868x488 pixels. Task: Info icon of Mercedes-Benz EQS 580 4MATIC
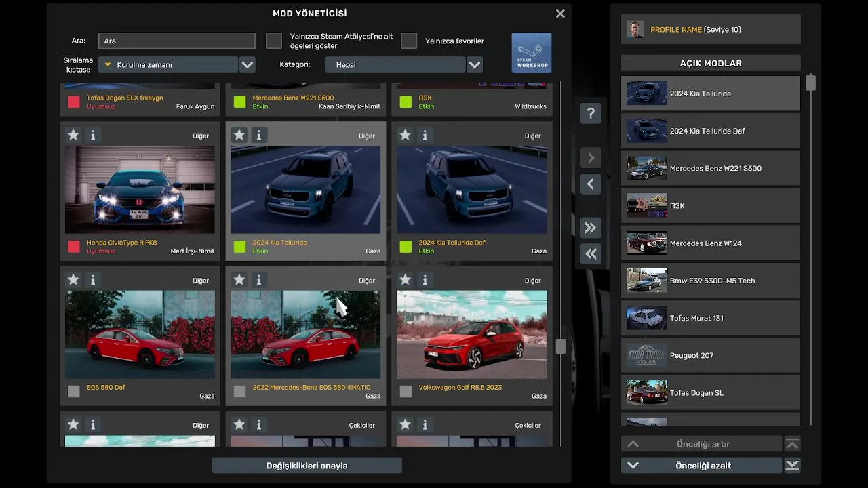[x=259, y=279]
